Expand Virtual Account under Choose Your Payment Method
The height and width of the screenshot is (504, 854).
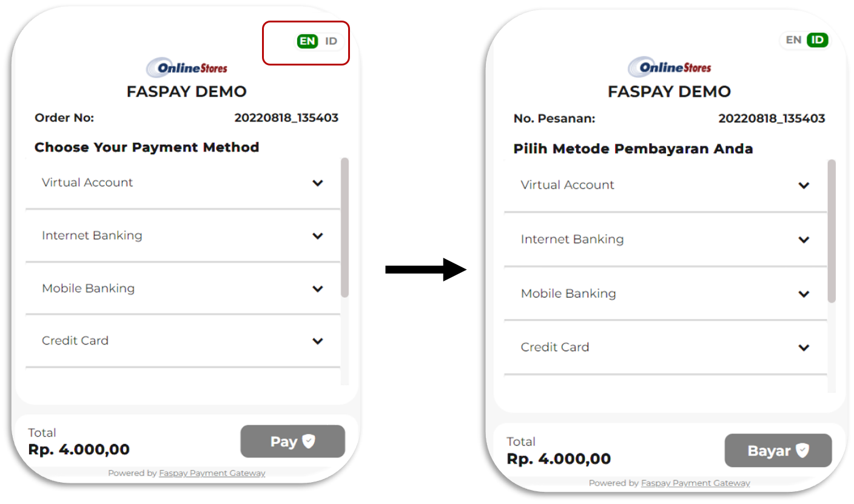click(317, 183)
